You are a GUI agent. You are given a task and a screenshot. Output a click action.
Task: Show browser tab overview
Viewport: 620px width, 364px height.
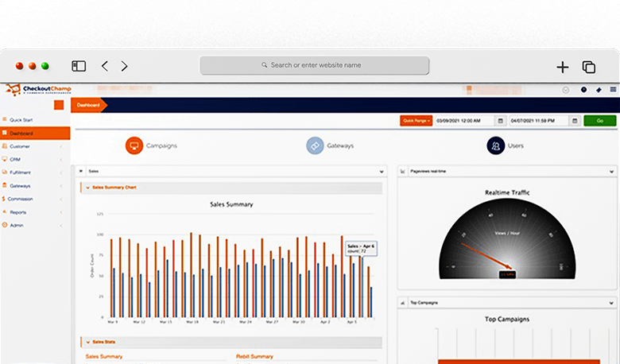tap(589, 67)
